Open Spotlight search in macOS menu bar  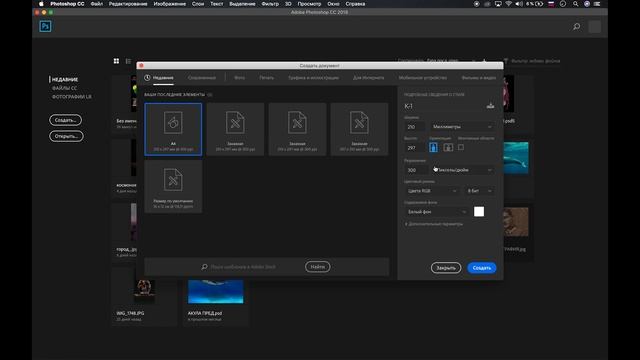coord(575,4)
